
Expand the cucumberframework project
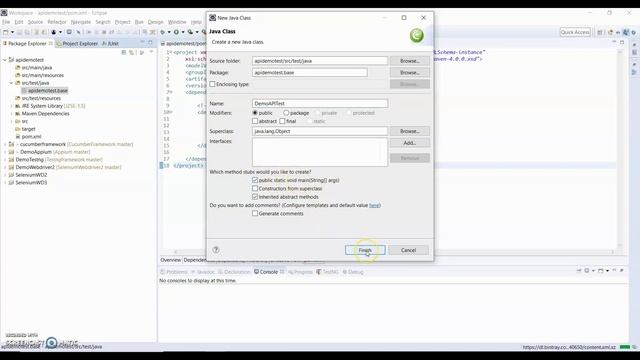(x=5, y=144)
